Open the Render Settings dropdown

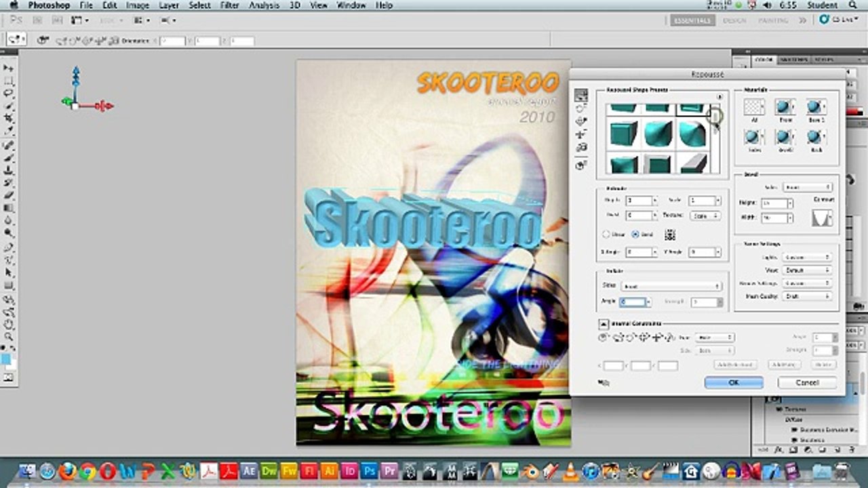807,283
